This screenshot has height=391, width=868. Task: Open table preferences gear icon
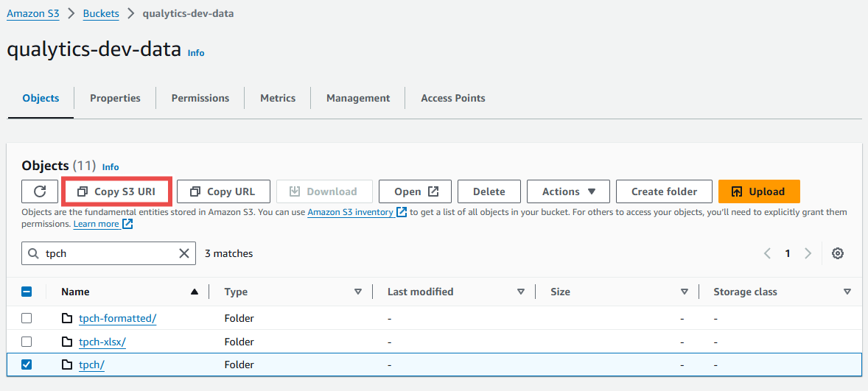click(838, 253)
